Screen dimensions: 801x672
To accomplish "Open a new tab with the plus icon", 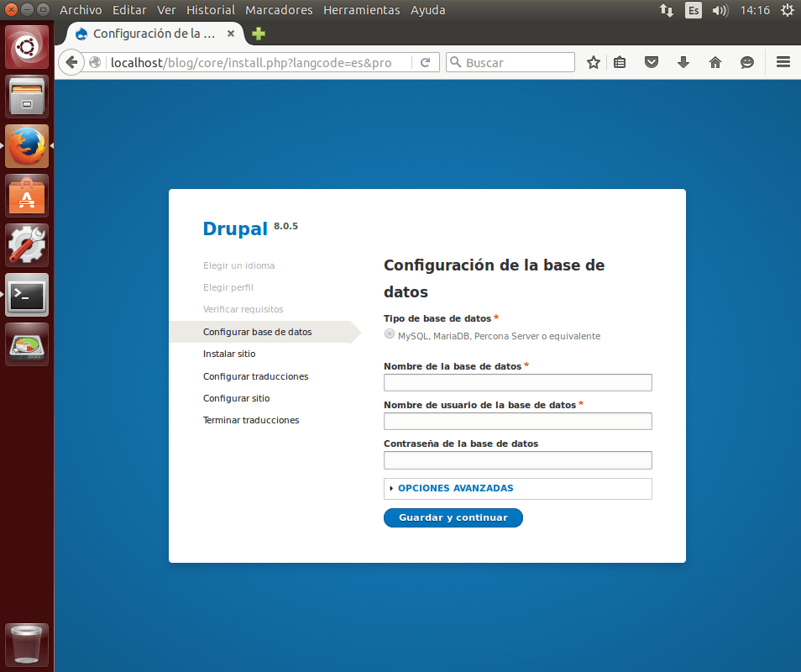I will 259,34.
